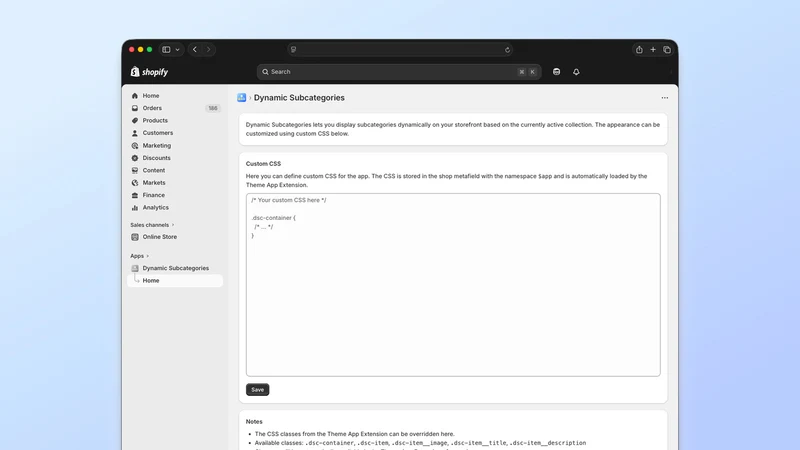Click the Products tag icon
Image resolution: width=800 pixels, height=450 pixels.
coord(135,120)
